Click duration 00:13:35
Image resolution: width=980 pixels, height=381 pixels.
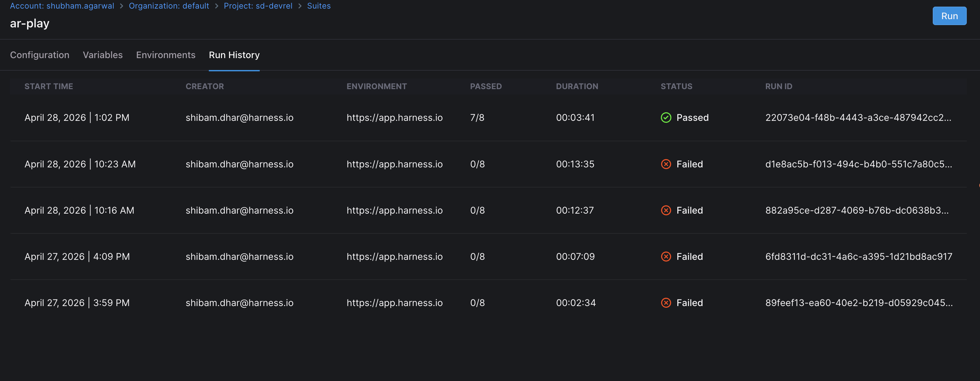(575, 164)
